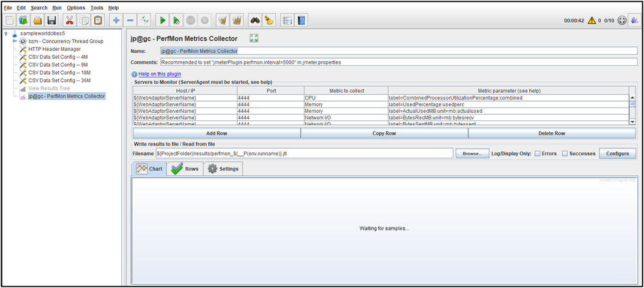Click the Filename input field
The height and width of the screenshot is (288, 644).
point(305,153)
